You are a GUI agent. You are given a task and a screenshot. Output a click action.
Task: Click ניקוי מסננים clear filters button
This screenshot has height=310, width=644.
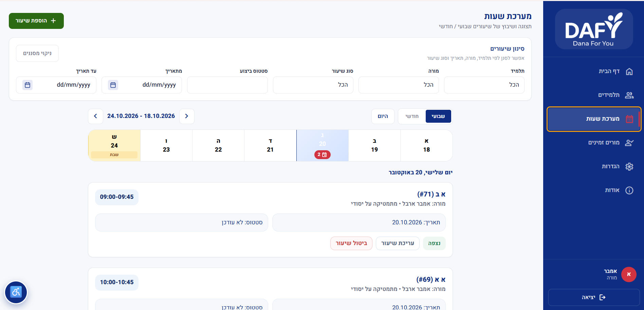pos(37,53)
